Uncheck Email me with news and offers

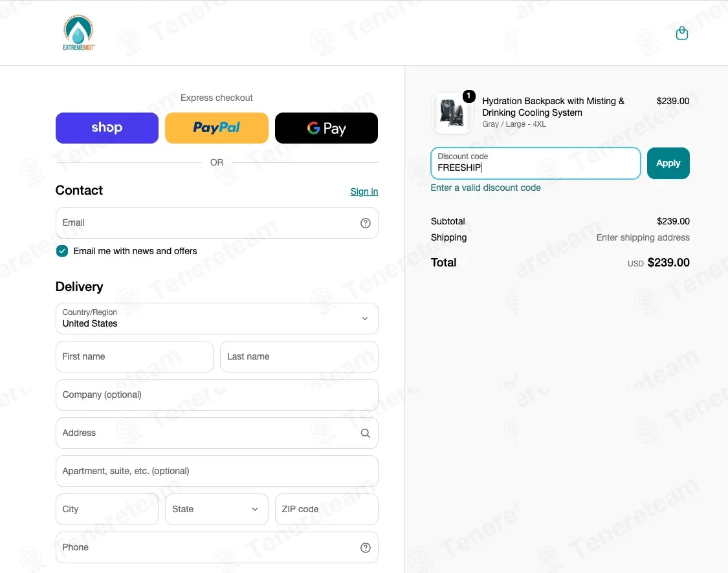click(x=61, y=251)
